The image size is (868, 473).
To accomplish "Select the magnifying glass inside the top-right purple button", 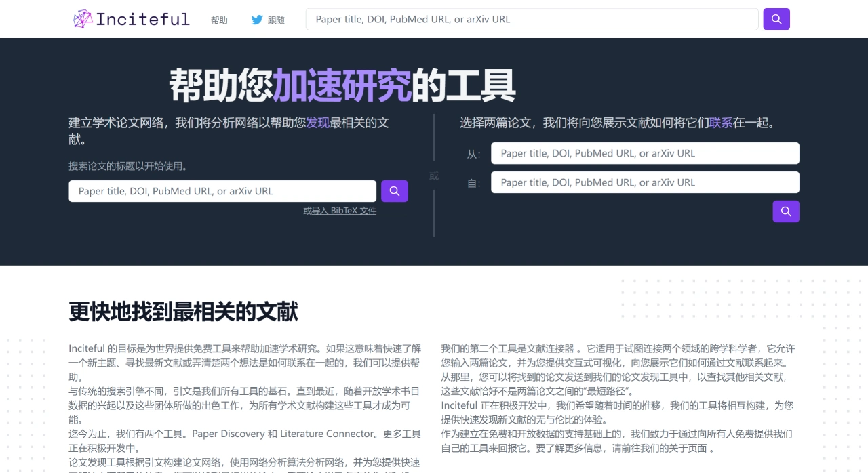I will tap(776, 19).
